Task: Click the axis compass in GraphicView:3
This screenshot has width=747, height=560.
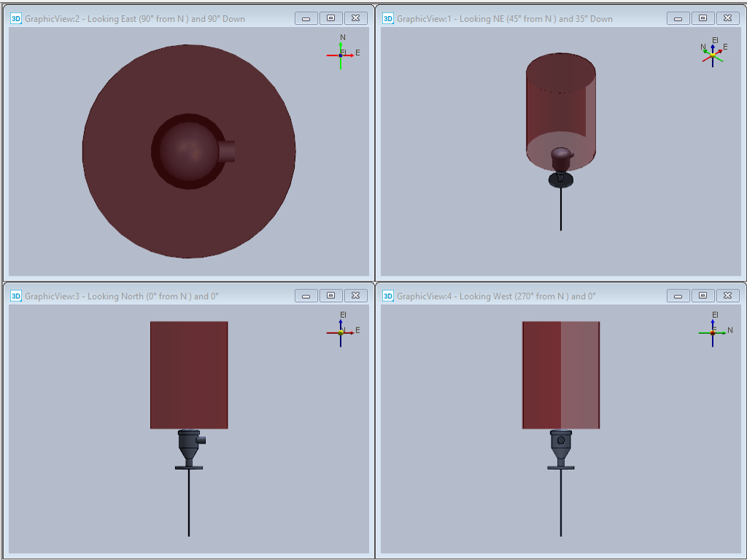Action: click(x=343, y=330)
